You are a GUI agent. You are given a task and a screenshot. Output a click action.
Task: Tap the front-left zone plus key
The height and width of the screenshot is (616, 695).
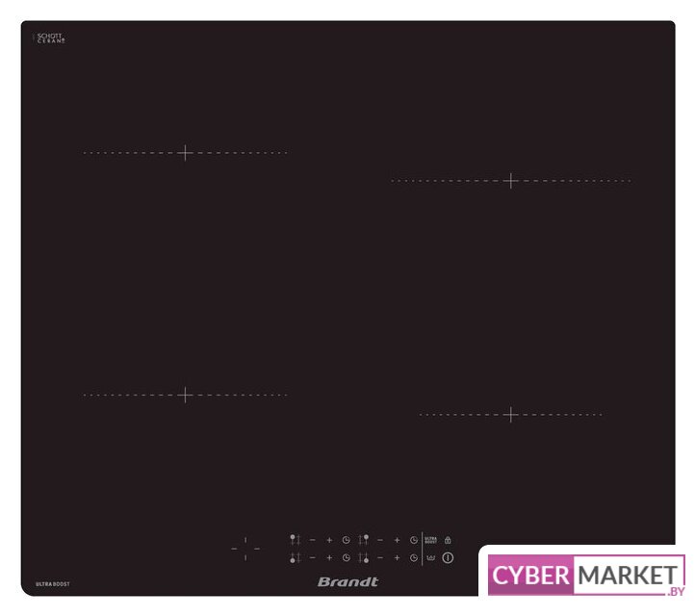[329, 558]
